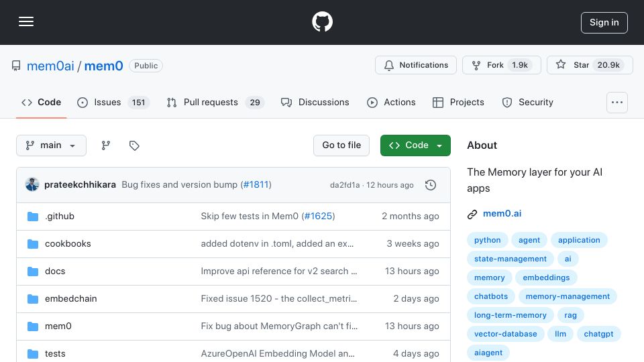Click the state-management topic tag
Screen dimensions: 644x362
(510, 259)
